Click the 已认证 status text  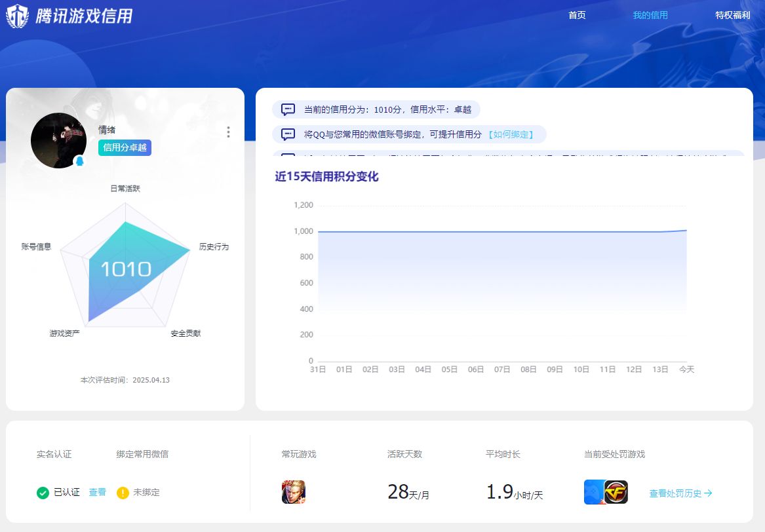tap(67, 493)
